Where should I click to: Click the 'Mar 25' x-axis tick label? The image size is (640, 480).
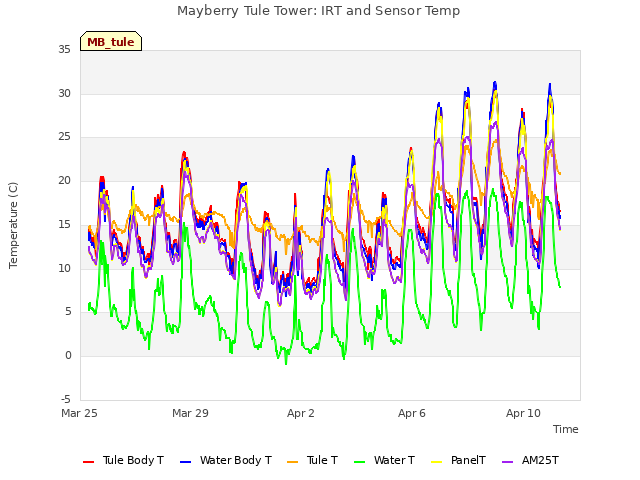click(x=79, y=413)
